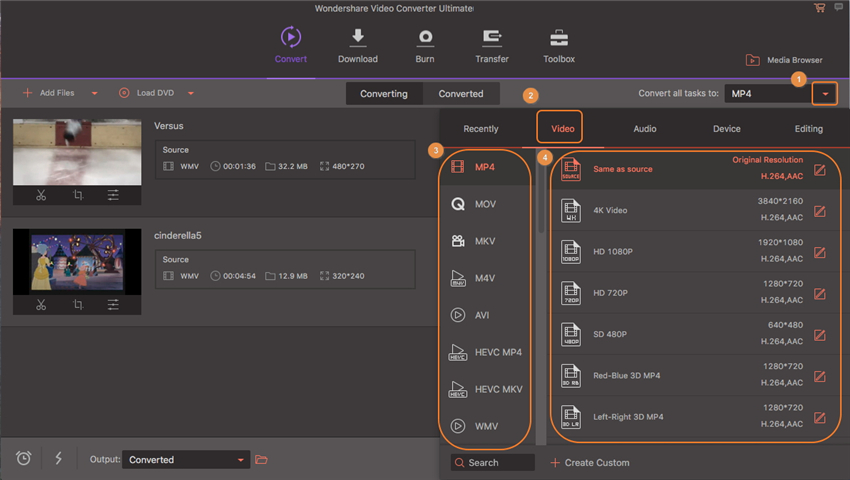The height and width of the screenshot is (480, 850).
Task: Switch to the Converted tab
Action: 461,94
